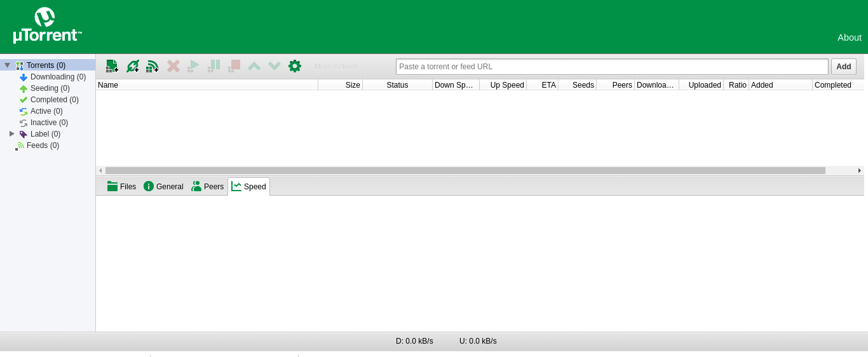Click the red Remove torrent icon
Screen dimensions: 868x357
point(173,66)
